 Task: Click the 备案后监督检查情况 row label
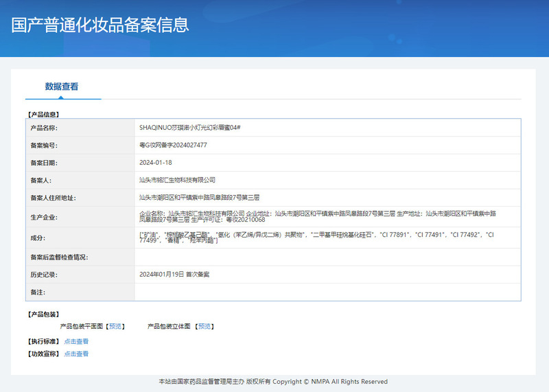[x=59, y=257]
